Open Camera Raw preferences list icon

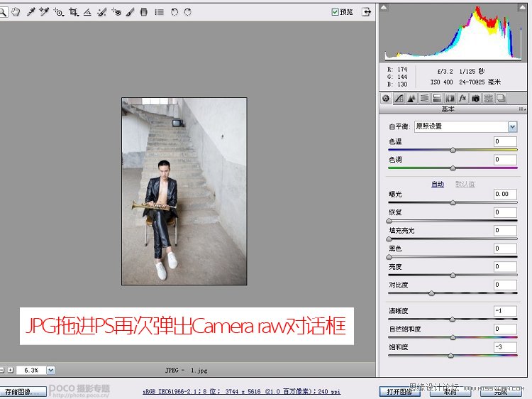click(159, 12)
